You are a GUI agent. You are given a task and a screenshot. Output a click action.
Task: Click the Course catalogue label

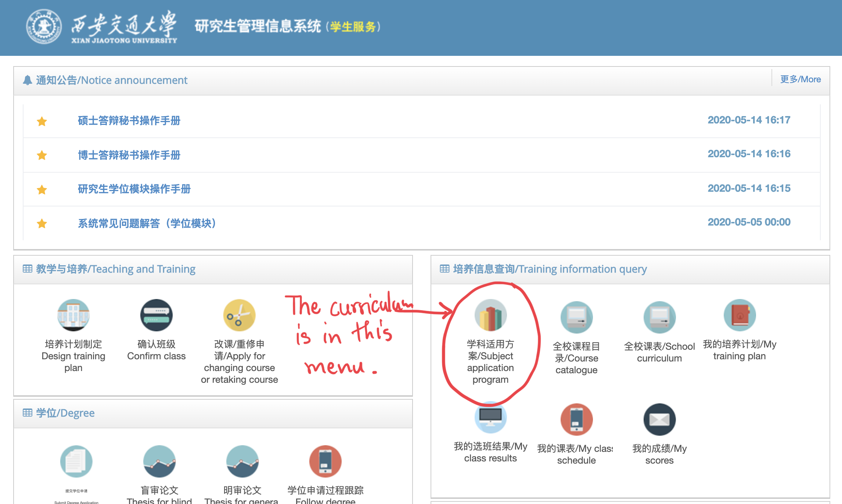point(576,358)
